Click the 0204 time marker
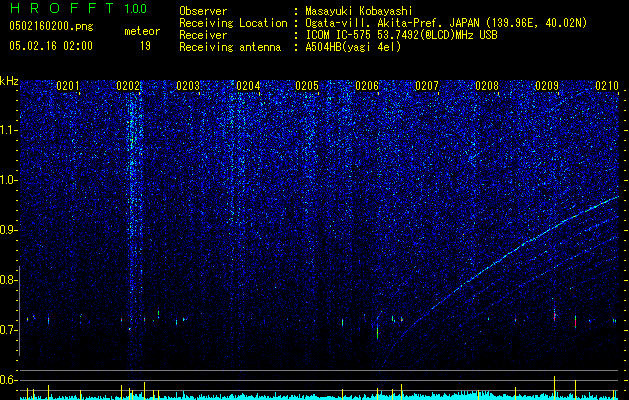The image size is (629, 400). (x=248, y=86)
